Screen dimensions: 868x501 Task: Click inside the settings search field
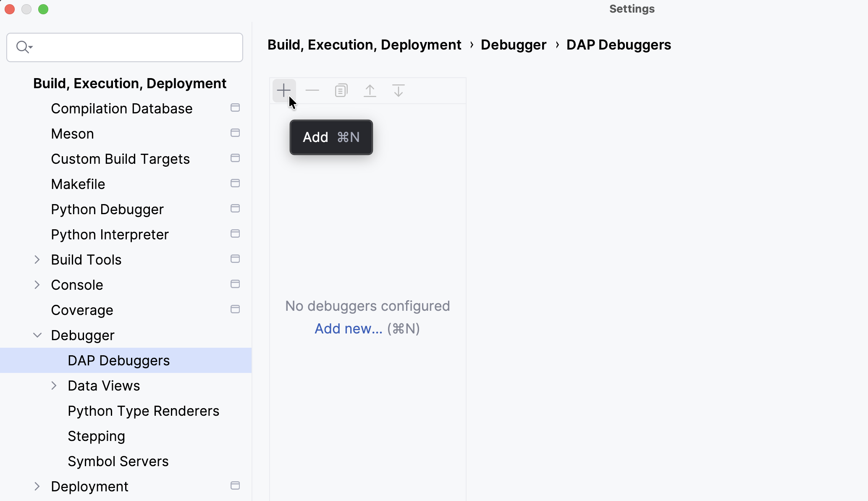tap(126, 47)
